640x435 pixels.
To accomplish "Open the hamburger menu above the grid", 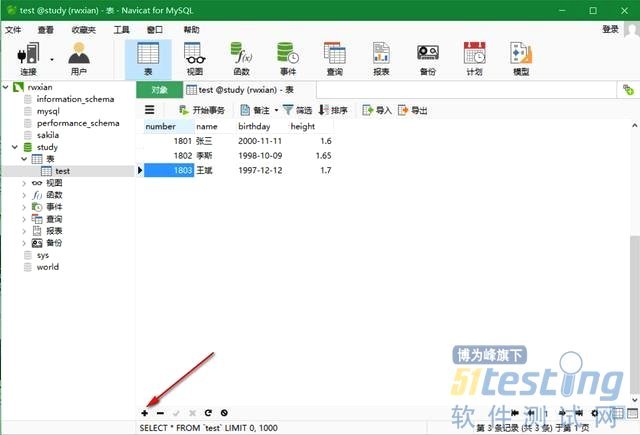I will click(x=150, y=110).
